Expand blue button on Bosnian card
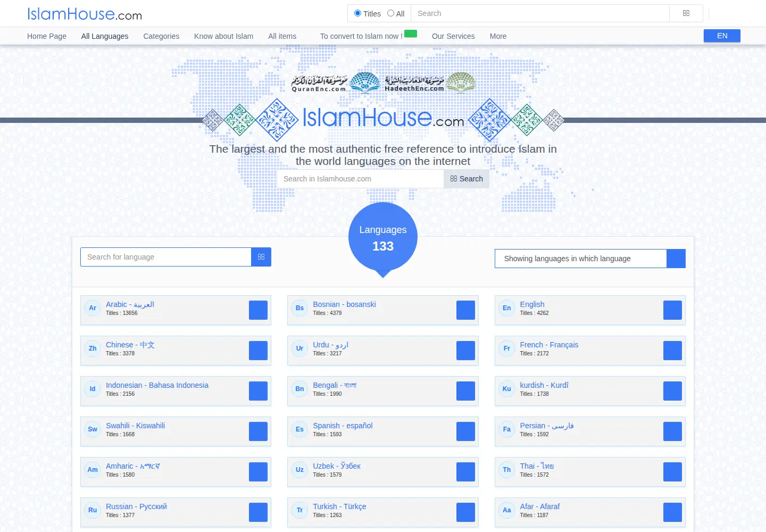 (465, 310)
